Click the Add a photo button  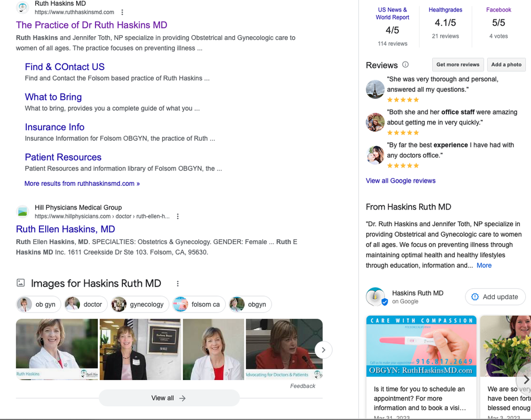(x=506, y=65)
